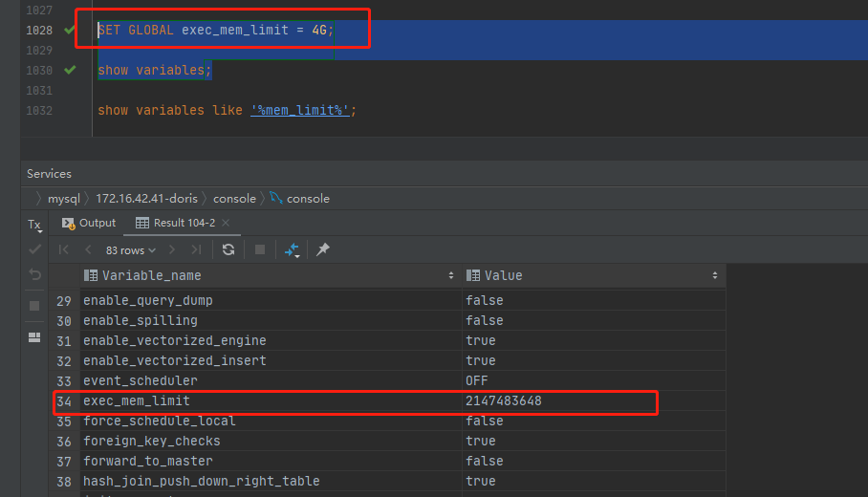Sort by the Variable_name column arrows
This screenshot has width=868, height=497.
[451, 275]
